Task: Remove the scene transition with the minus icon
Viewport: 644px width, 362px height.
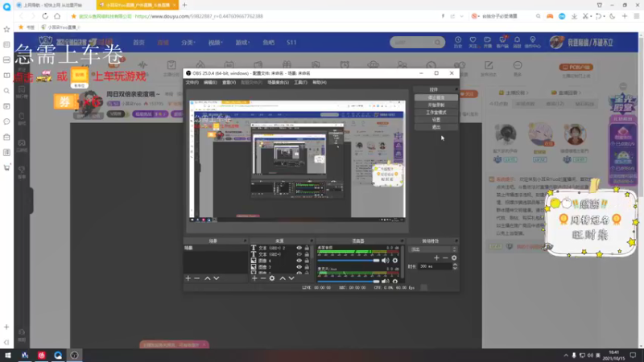Action: tap(445, 257)
